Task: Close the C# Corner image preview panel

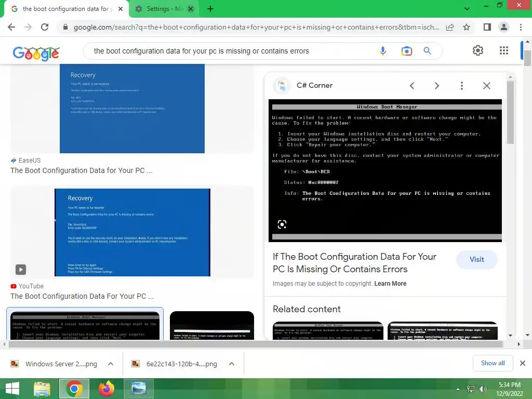Action: pyautogui.click(x=486, y=86)
